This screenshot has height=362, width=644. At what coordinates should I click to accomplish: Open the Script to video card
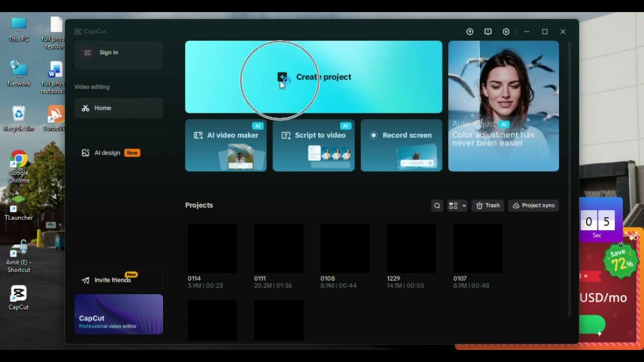point(313,145)
